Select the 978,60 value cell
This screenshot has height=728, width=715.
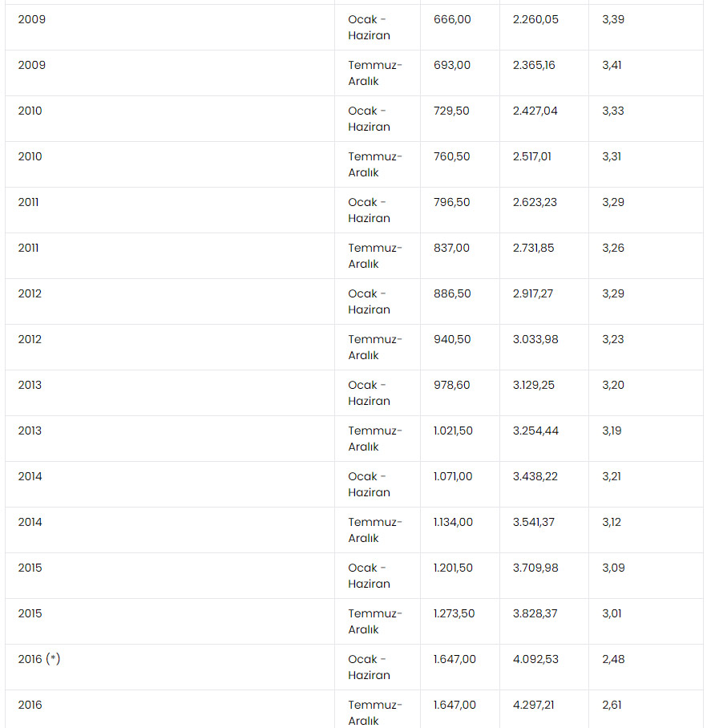(x=452, y=385)
